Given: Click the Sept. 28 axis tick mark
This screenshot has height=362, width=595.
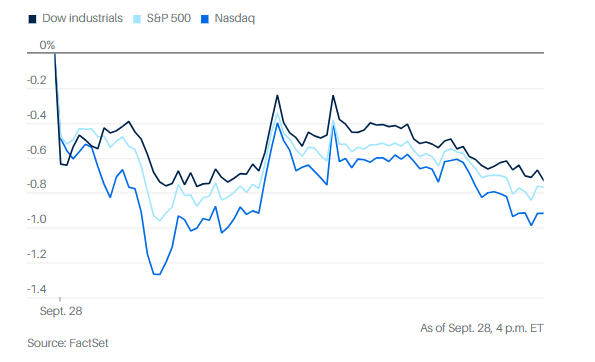Looking at the screenshot, I should click(60, 299).
